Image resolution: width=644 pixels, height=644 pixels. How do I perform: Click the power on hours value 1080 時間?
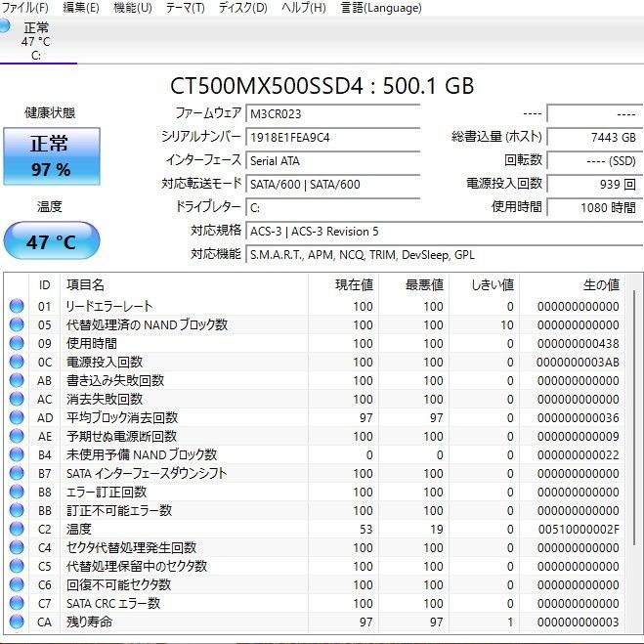[595, 207]
